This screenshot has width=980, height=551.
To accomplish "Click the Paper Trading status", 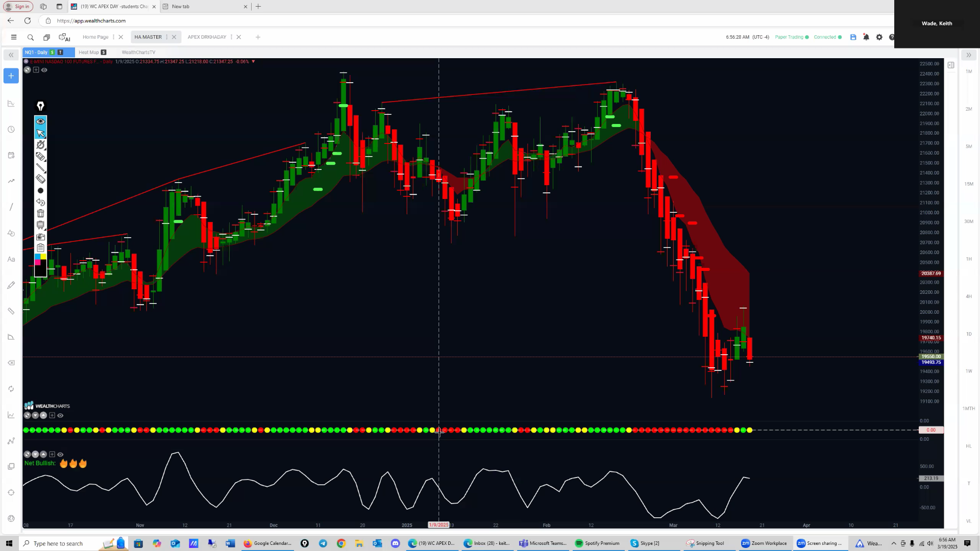I will pyautogui.click(x=792, y=37).
